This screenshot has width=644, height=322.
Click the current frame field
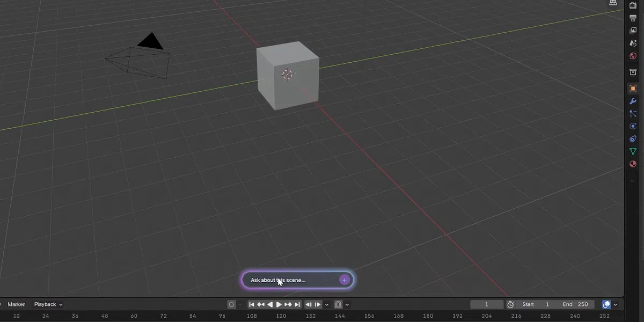pos(487,304)
